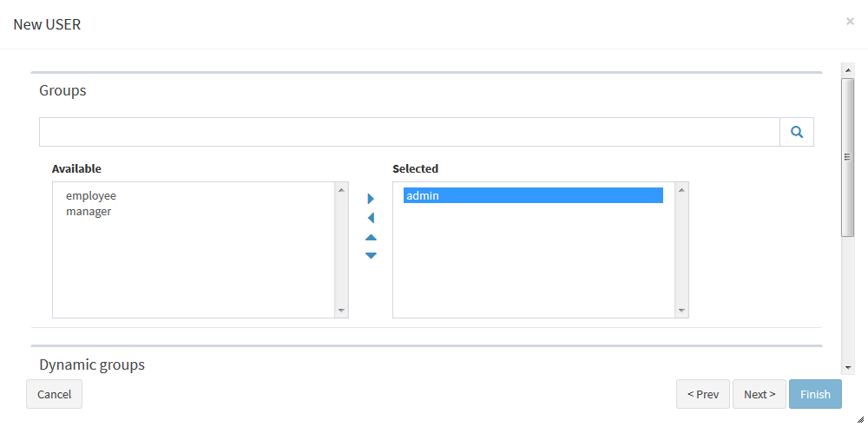Advance with the Next button

pyautogui.click(x=759, y=394)
